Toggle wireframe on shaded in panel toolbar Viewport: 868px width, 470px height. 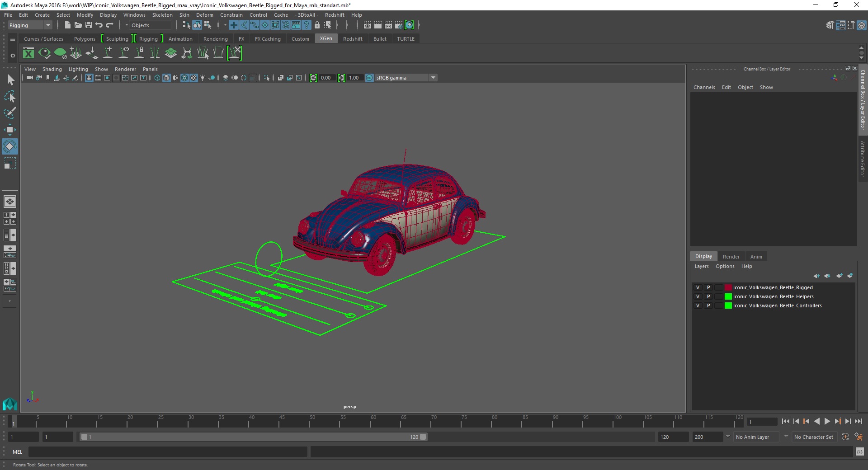click(x=184, y=78)
